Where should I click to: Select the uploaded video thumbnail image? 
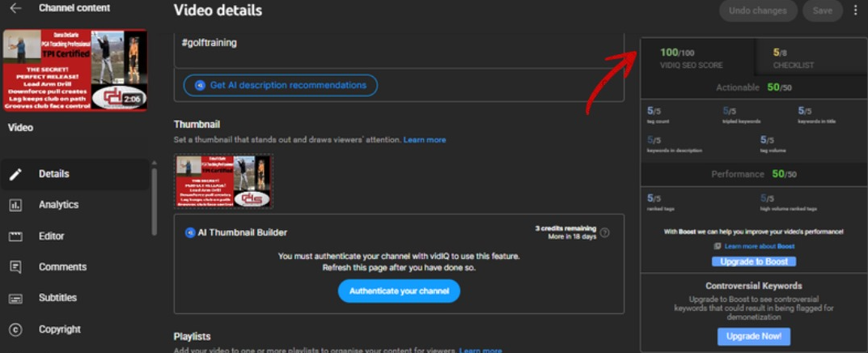(x=223, y=181)
